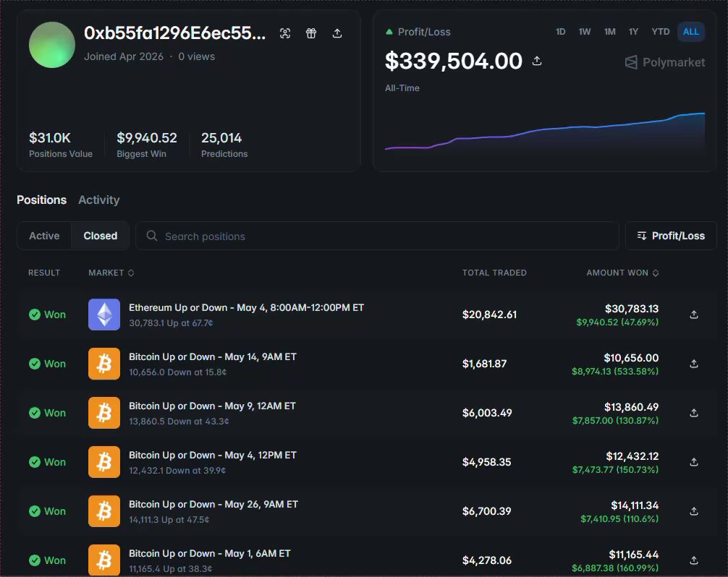Image resolution: width=728 pixels, height=577 pixels.
Task: Click the $30,783.13 amount won value
Action: (632, 309)
